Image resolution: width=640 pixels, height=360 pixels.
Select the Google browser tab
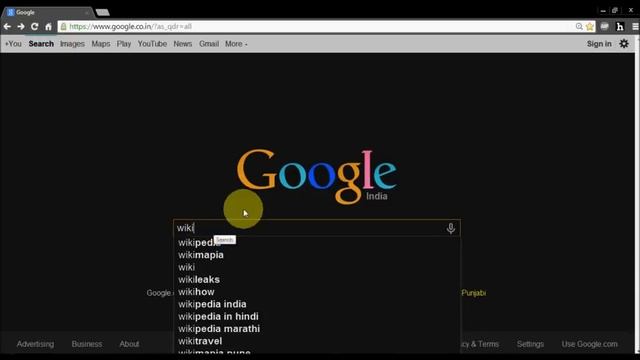tap(47, 12)
